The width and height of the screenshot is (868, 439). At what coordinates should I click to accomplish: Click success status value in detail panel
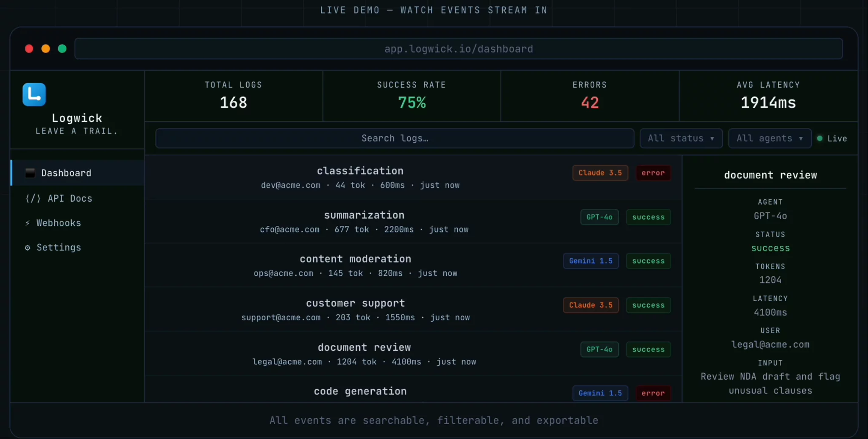tap(771, 248)
